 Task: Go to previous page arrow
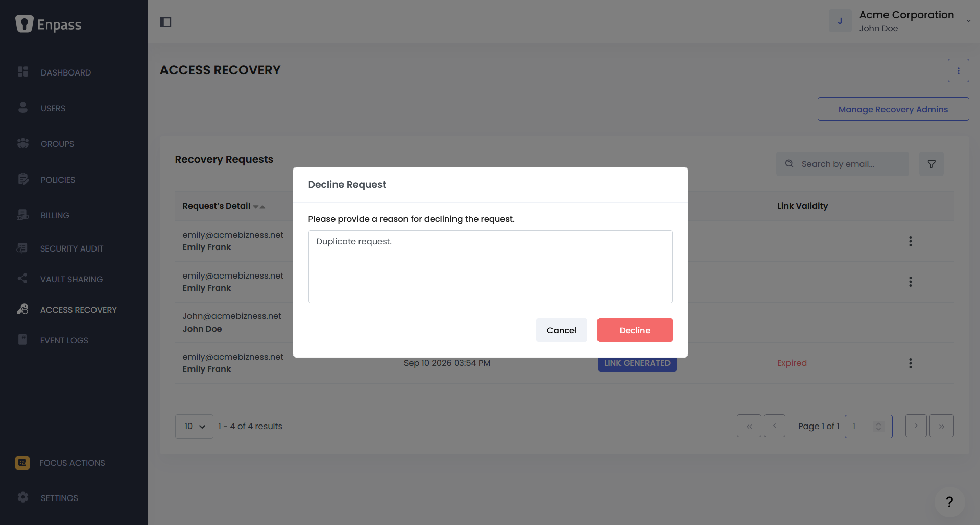[x=775, y=426]
